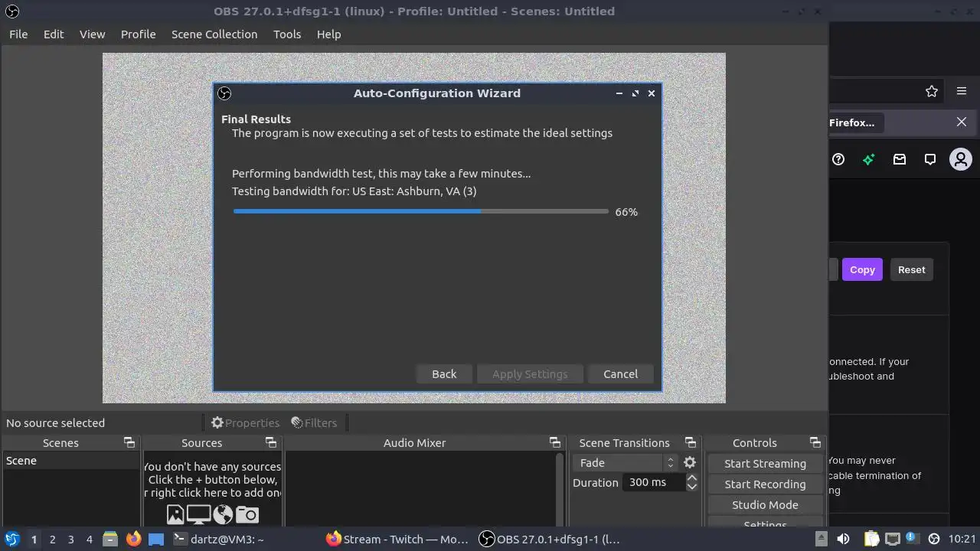The height and width of the screenshot is (551, 980).
Task: Click the bandwidth test progress bar
Action: tap(420, 211)
